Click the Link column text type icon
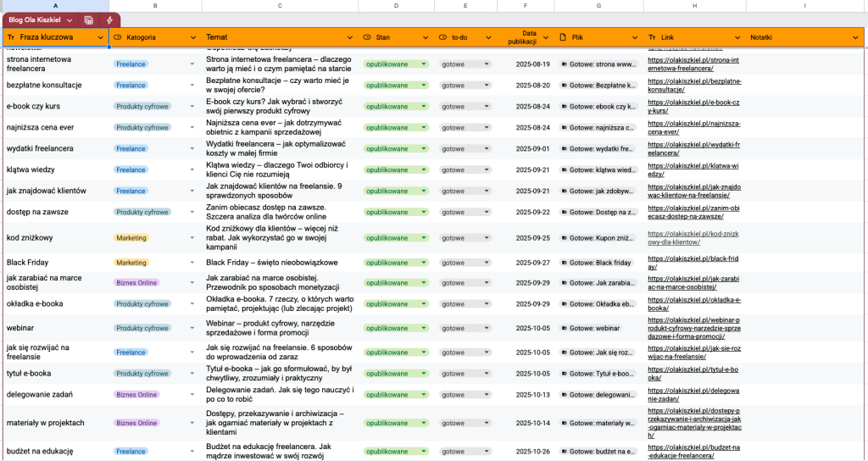The height and width of the screenshot is (461, 868). click(652, 38)
